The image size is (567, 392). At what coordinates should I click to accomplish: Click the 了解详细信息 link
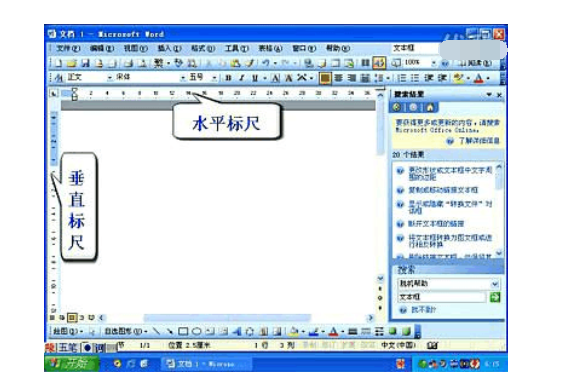click(479, 141)
